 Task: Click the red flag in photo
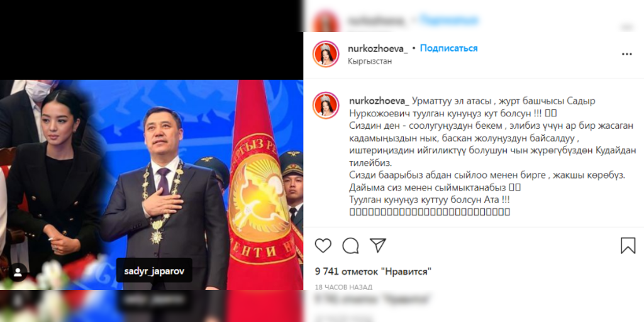click(x=262, y=184)
